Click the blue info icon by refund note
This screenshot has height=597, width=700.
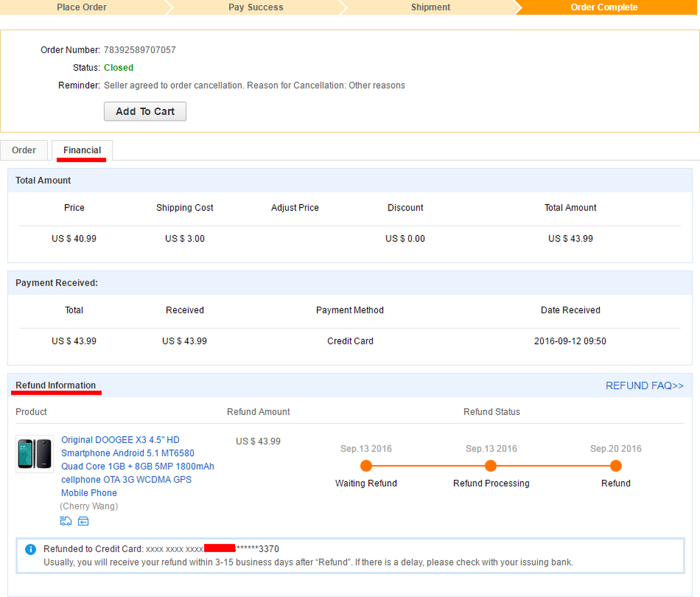[31, 549]
